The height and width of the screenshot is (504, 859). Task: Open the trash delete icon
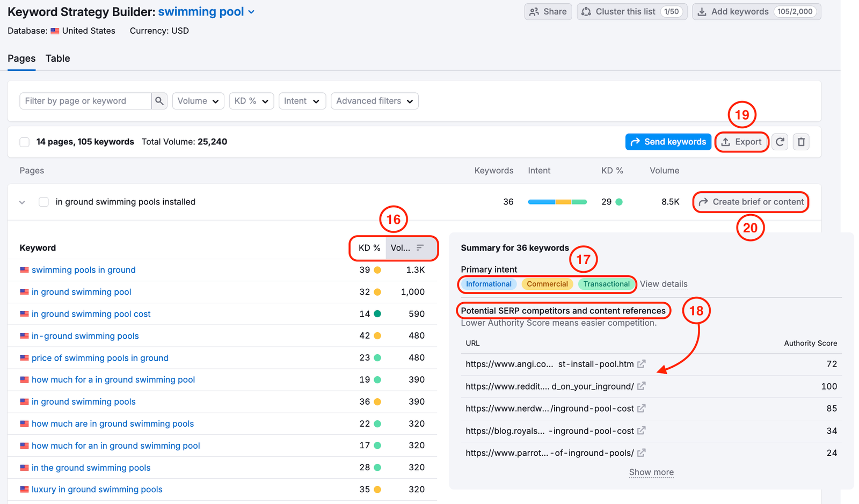coord(801,142)
